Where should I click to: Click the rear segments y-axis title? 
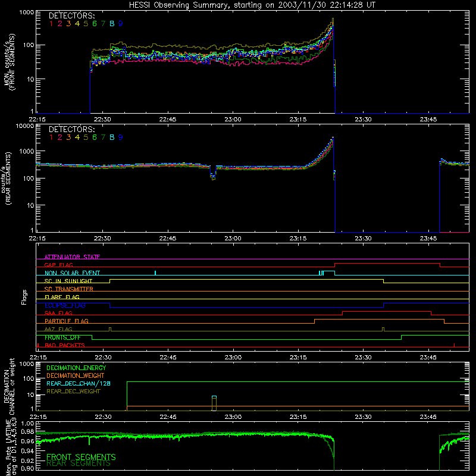6,178
